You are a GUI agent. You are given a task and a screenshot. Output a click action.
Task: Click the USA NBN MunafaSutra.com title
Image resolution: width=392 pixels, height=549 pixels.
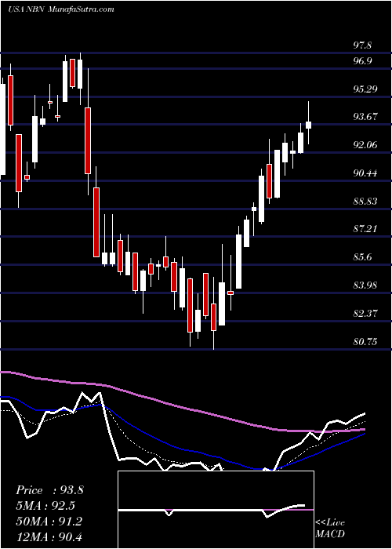(x=61, y=9)
